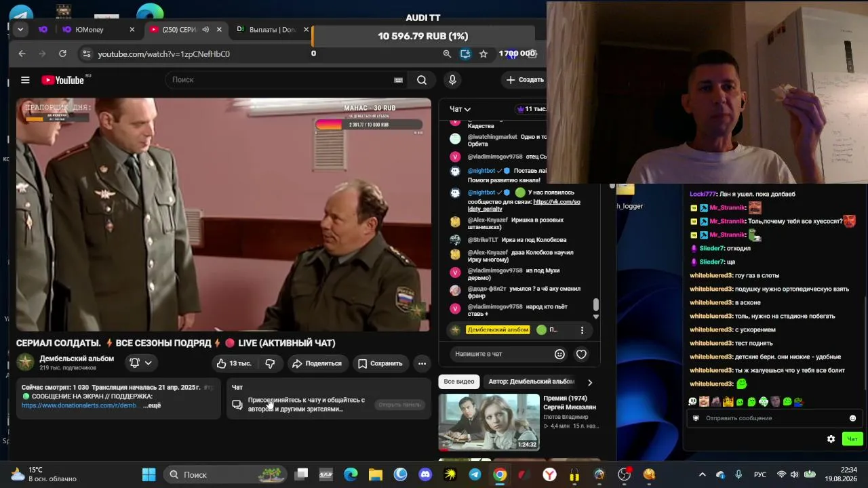Open Microsoft Edge from the taskbar
Viewport: 868px width, 488px height.
[x=351, y=474]
